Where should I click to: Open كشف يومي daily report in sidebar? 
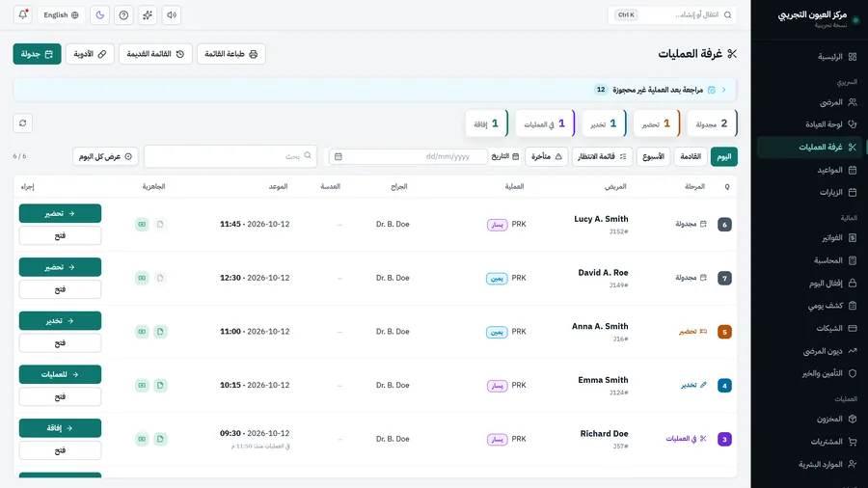[x=809, y=306]
